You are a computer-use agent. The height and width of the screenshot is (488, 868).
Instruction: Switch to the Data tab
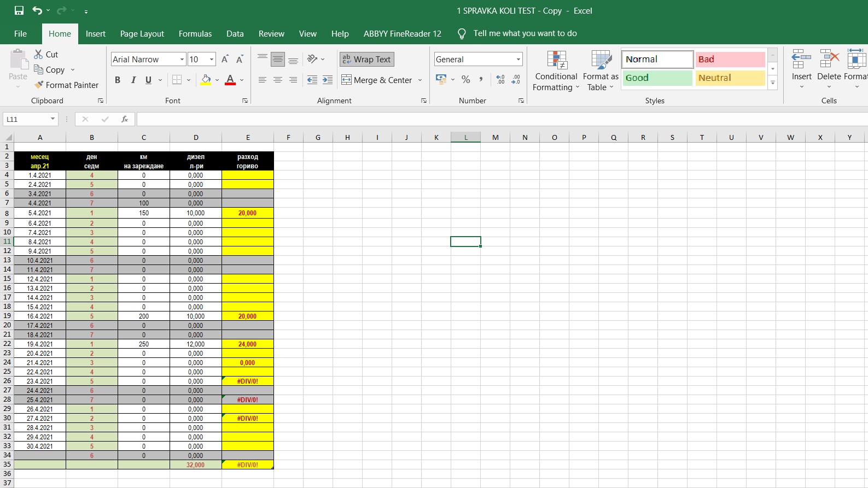pos(235,33)
